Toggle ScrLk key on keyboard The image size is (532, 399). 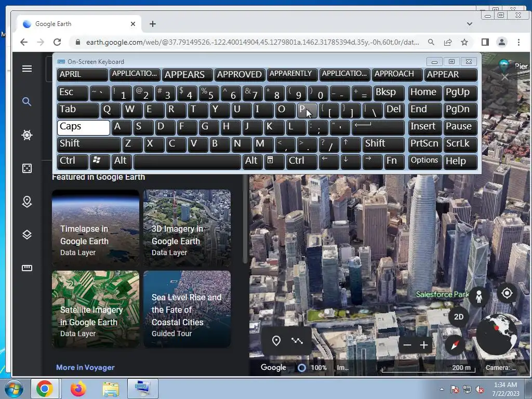(x=460, y=144)
